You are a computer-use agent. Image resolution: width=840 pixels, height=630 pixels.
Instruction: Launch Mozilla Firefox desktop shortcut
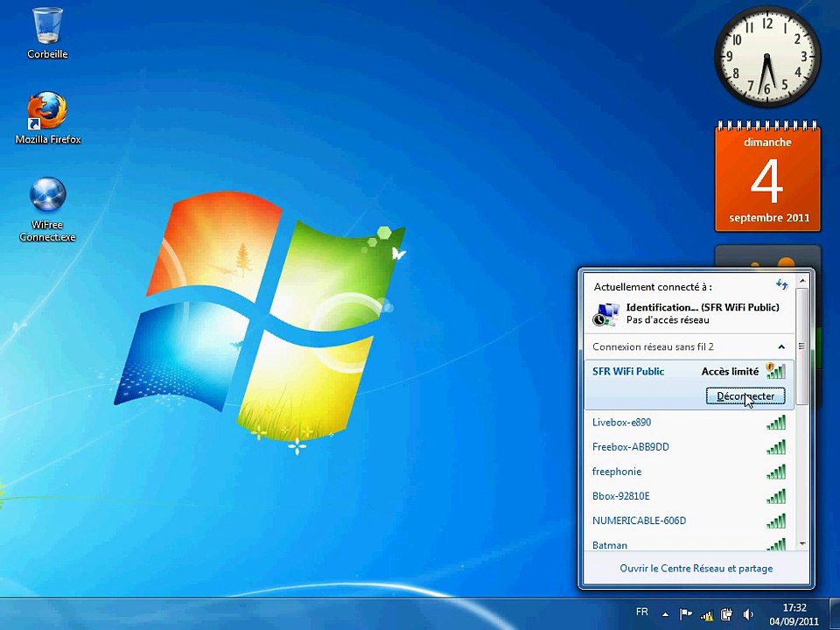tap(47, 118)
